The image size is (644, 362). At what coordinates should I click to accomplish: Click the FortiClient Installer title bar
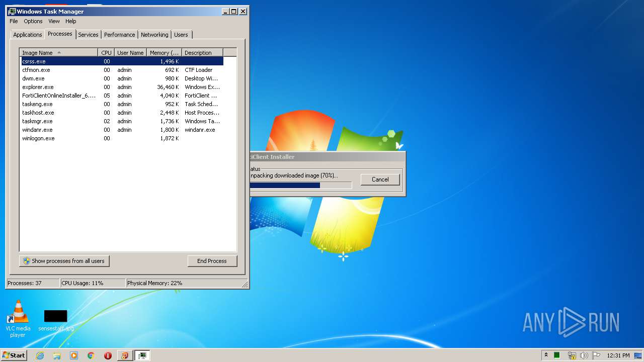pyautogui.click(x=327, y=157)
